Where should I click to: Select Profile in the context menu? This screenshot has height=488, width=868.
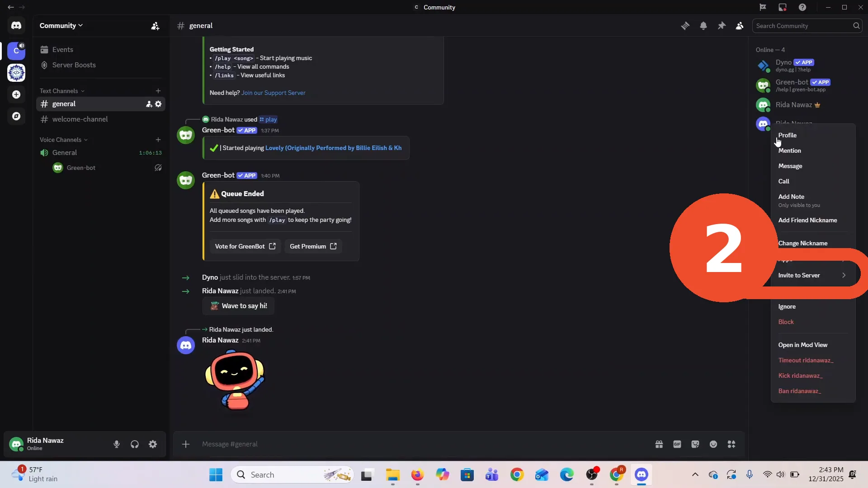(813, 135)
